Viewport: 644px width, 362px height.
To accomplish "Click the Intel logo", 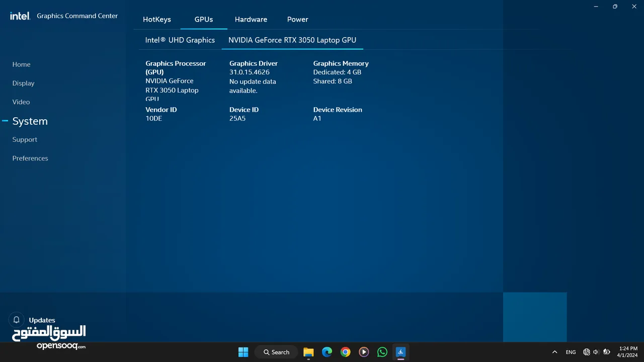I will click(x=20, y=16).
